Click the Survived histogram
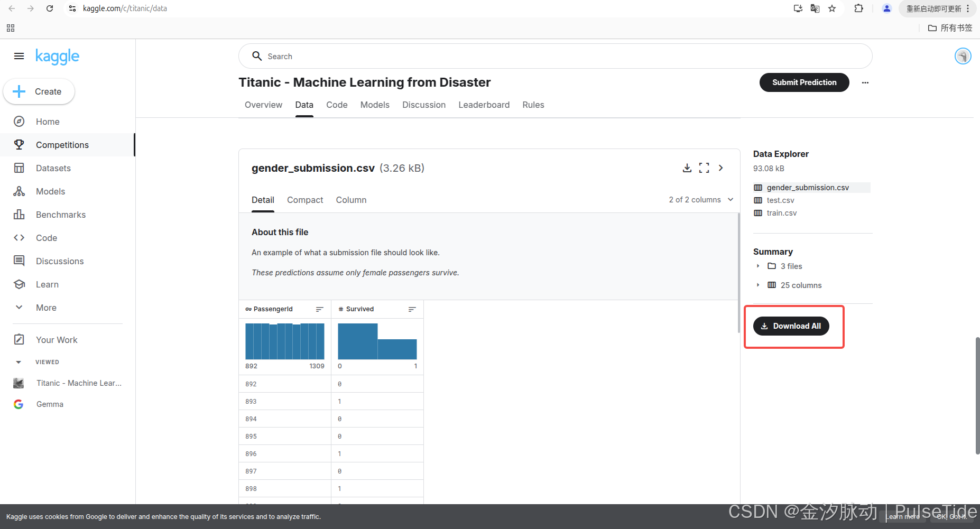Image resolution: width=980 pixels, height=529 pixels. click(x=377, y=341)
